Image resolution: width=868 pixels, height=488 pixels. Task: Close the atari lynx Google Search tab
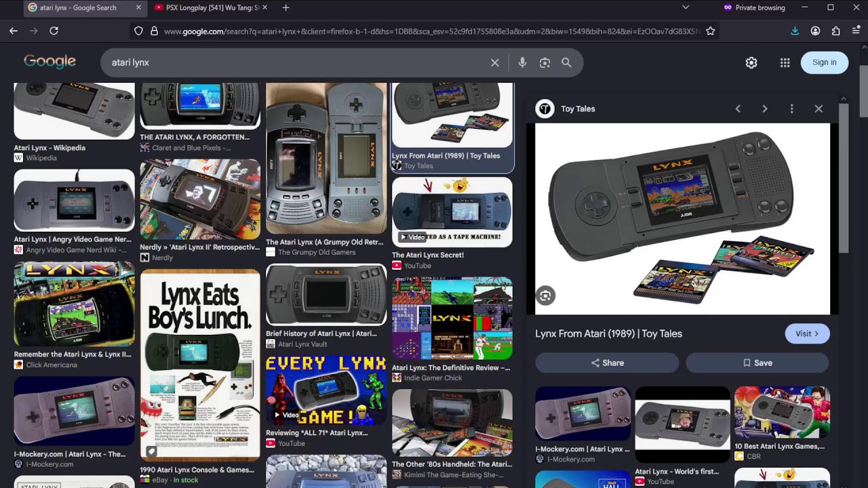(138, 7)
